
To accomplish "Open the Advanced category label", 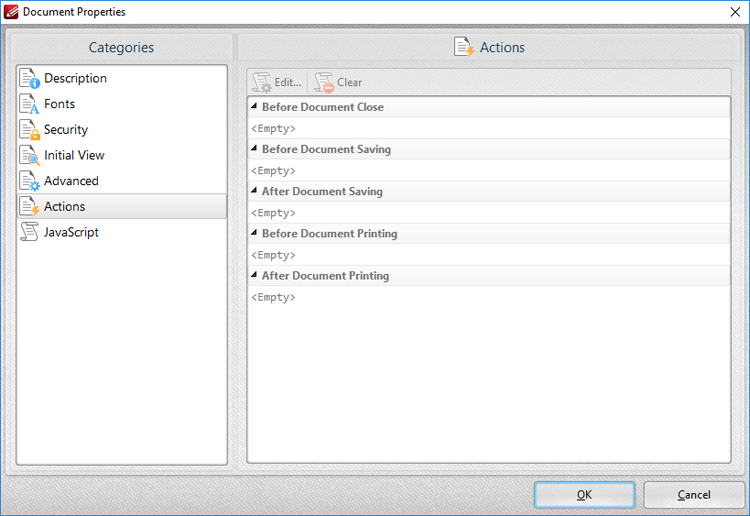I will pyautogui.click(x=71, y=181).
